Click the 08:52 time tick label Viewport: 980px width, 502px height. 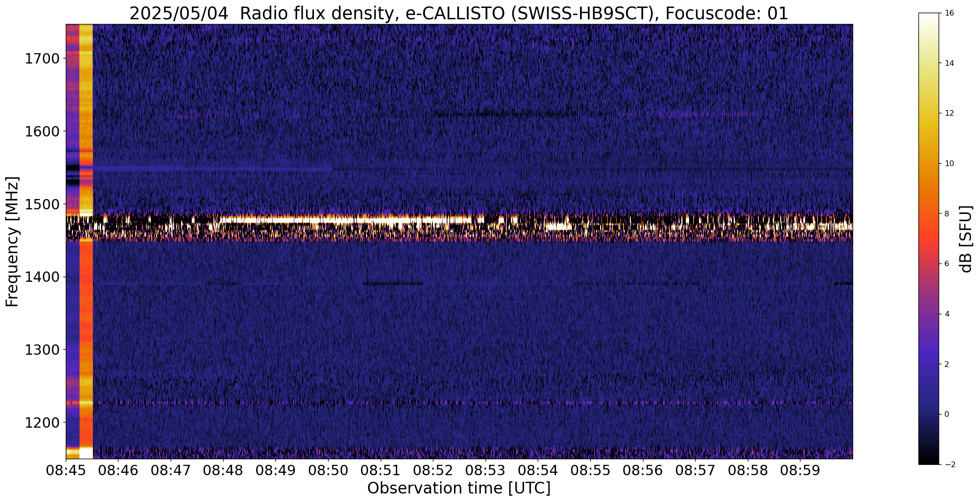point(433,470)
